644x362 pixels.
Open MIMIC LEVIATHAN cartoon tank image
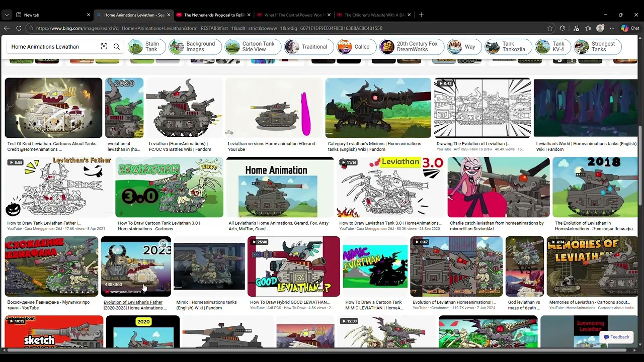(375, 266)
